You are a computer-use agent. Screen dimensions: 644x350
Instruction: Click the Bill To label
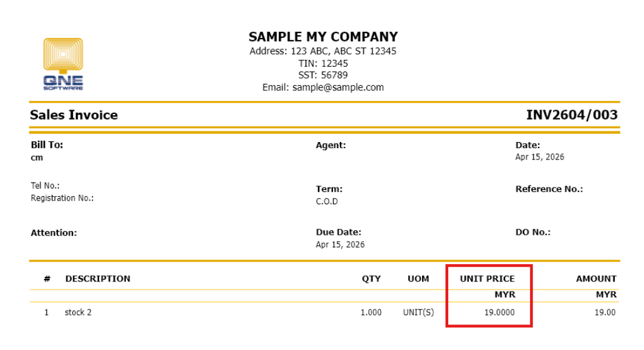point(47,145)
